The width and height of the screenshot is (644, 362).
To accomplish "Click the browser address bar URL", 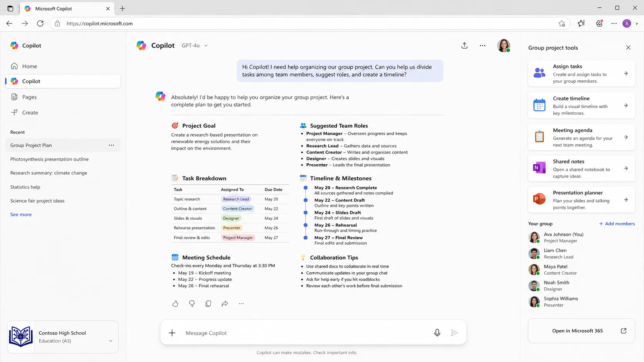I will click(99, 23).
